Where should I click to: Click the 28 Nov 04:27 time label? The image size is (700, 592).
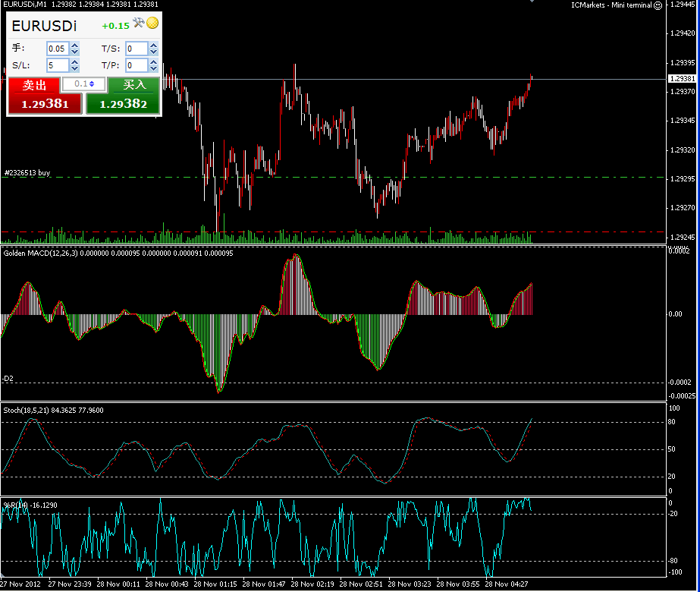pyautogui.click(x=507, y=584)
